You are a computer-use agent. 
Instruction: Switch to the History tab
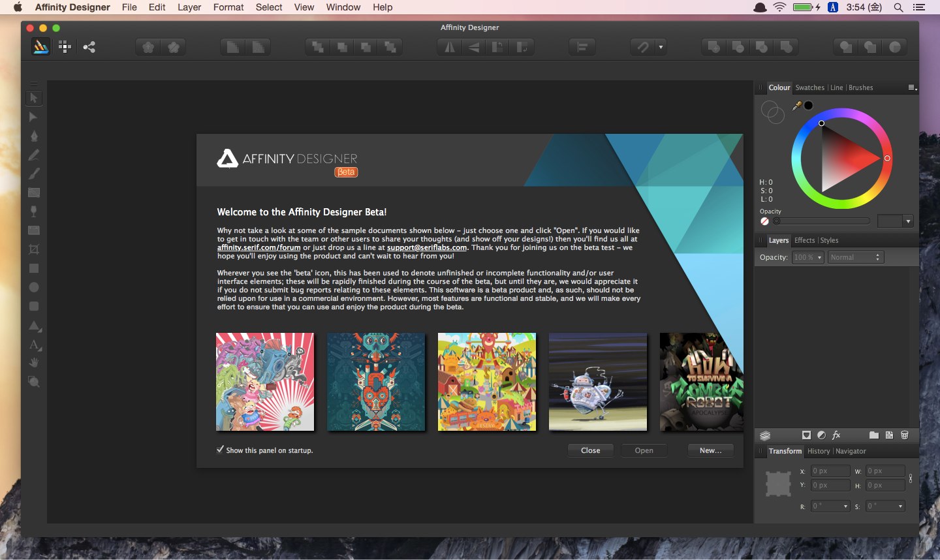(x=819, y=451)
